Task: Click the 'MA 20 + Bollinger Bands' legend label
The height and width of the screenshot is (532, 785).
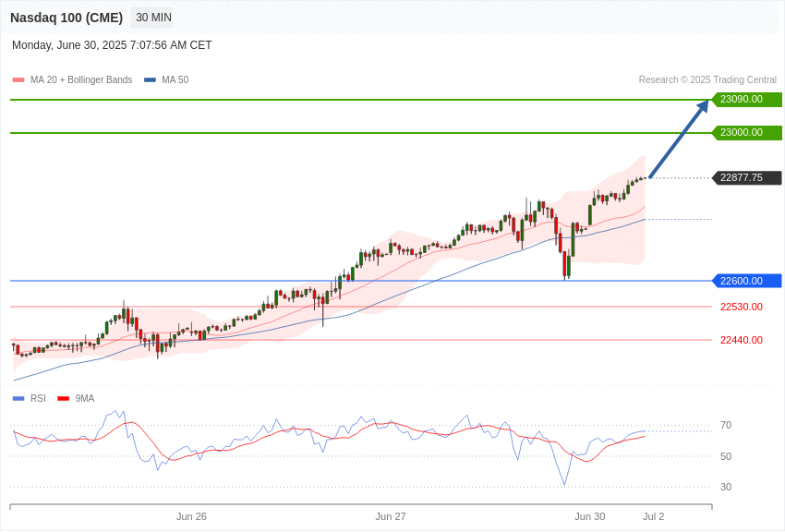Action: pos(81,79)
